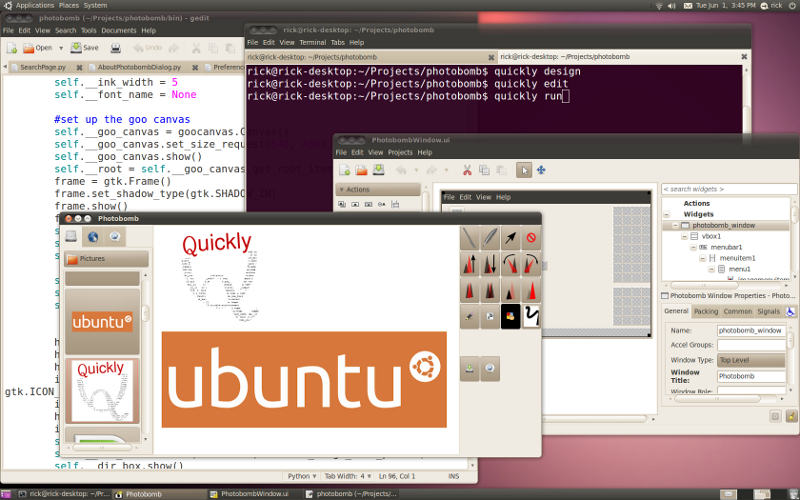Click the broom clear icon in Glade corner
This screenshot has width=800, height=500.
792,416
